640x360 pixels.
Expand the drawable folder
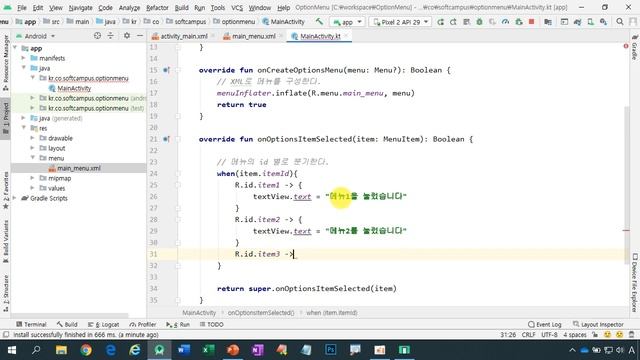[33, 138]
